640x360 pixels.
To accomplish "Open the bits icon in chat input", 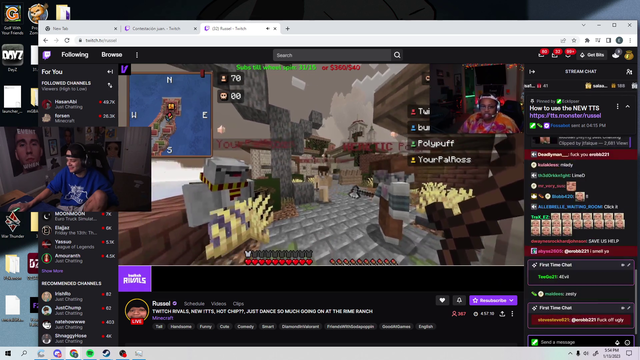I will point(617,342).
